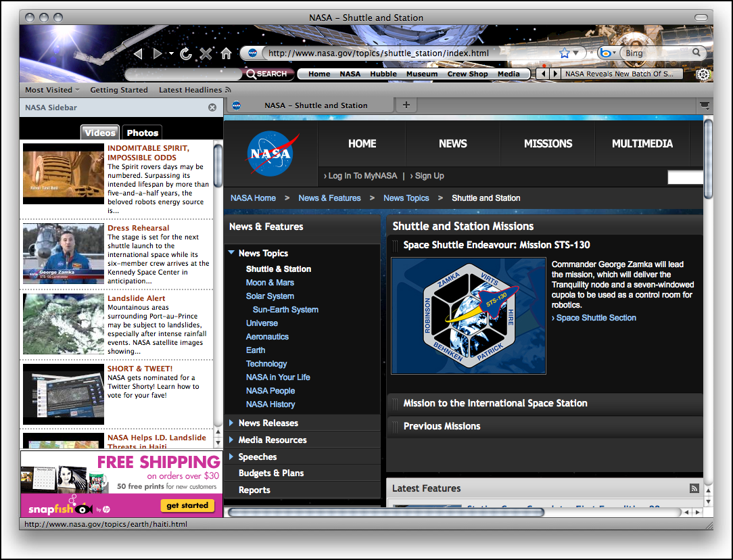Open the history dropdown arrow beside Forward
The image size is (733, 560).
click(172, 53)
